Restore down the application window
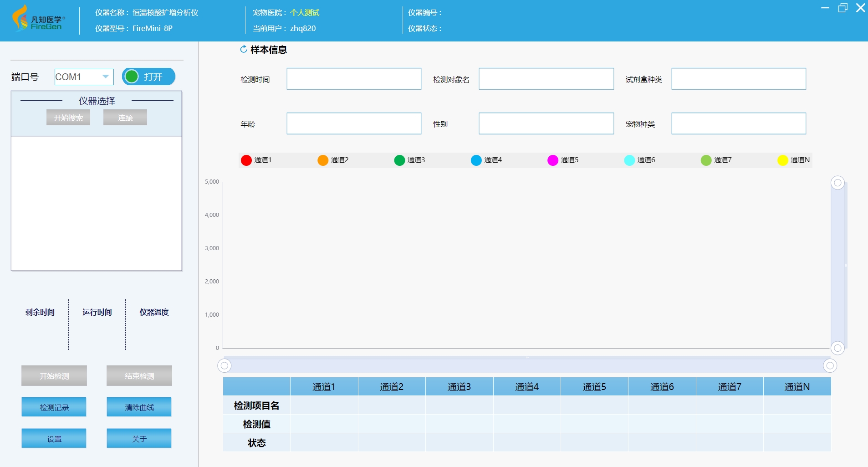868x467 pixels. [843, 8]
